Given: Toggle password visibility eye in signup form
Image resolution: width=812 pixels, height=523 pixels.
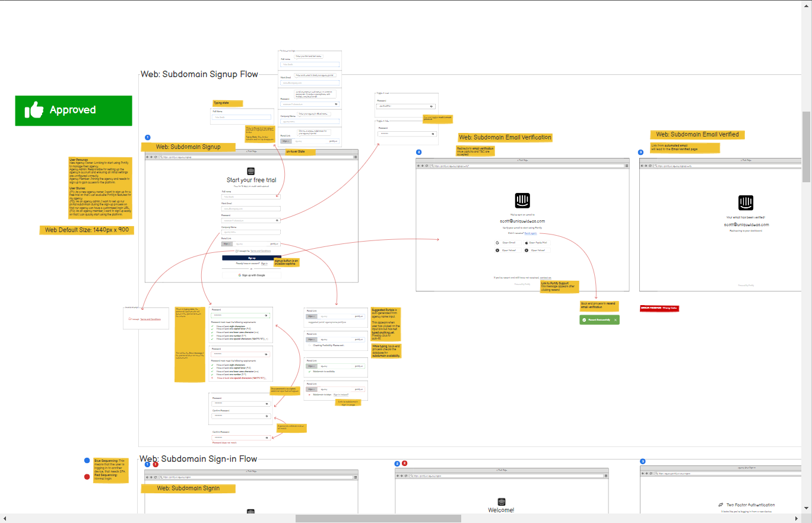Looking at the screenshot, I should [x=277, y=220].
